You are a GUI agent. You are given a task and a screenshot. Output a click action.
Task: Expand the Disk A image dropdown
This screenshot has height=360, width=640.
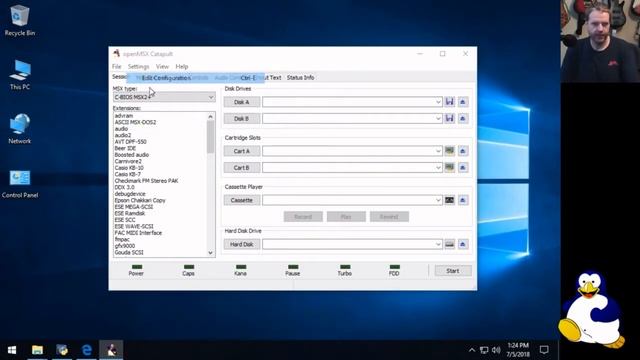tap(438, 102)
